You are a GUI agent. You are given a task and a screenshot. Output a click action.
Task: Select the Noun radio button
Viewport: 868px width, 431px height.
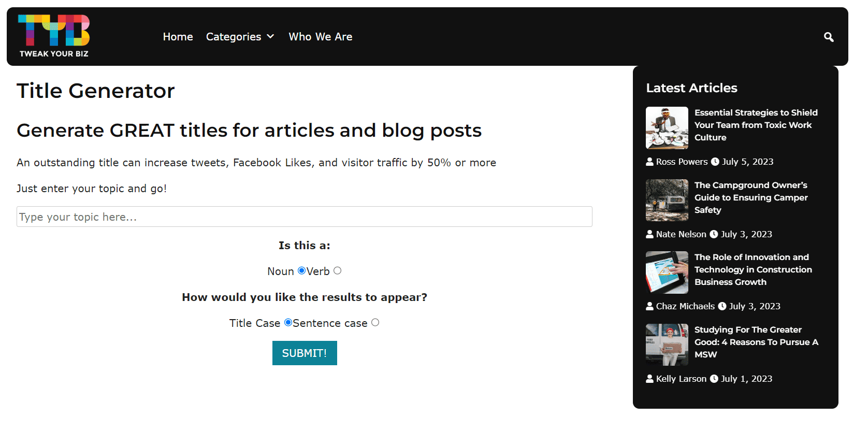coord(301,270)
